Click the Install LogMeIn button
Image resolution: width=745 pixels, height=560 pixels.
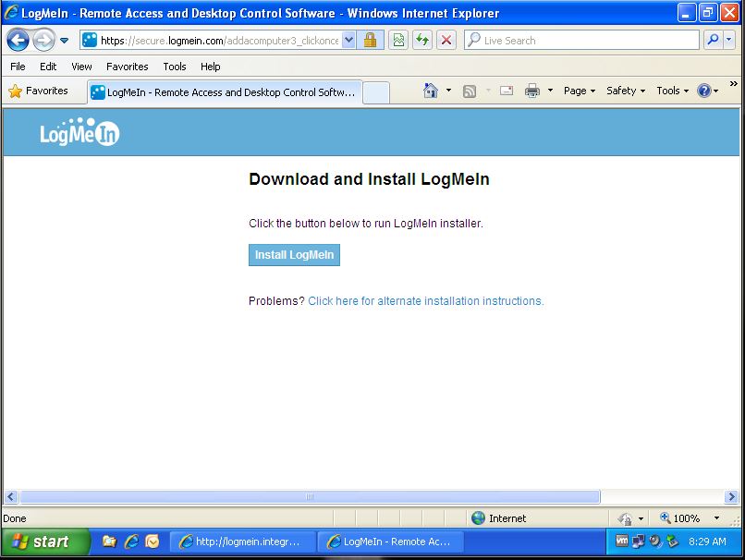(x=294, y=255)
